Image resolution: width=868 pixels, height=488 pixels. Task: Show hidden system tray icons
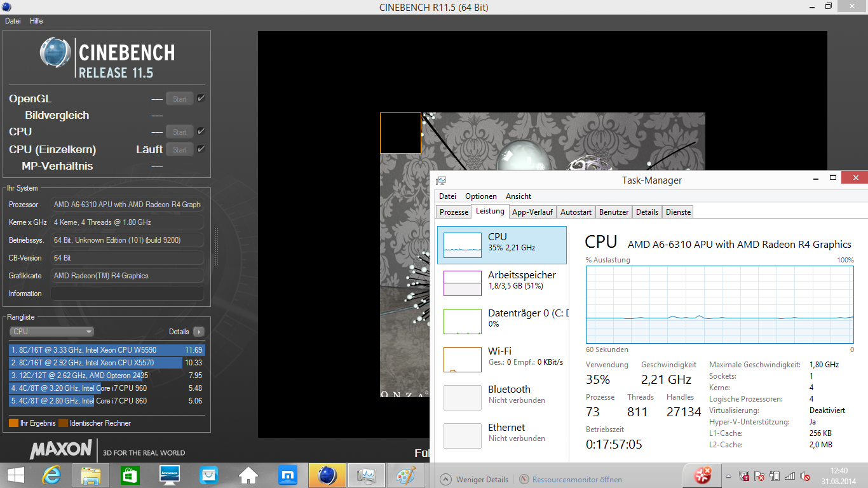(x=728, y=475)
